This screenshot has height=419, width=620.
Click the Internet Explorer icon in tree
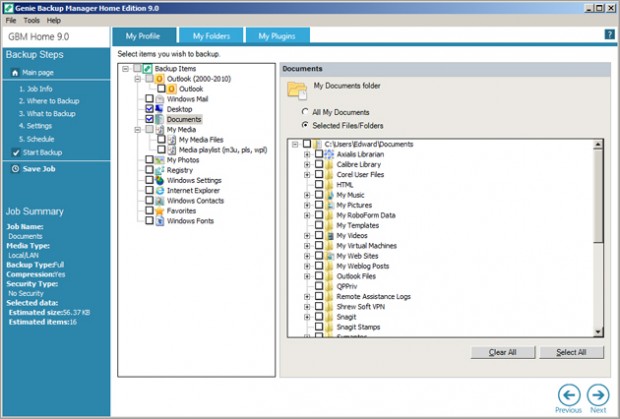[x=159, y=189]
